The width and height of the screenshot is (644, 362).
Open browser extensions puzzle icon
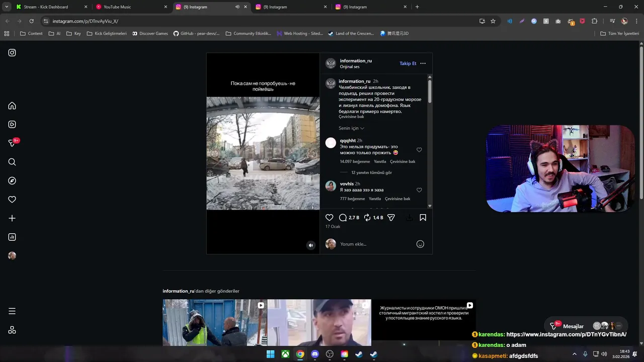tap(595, 21)
